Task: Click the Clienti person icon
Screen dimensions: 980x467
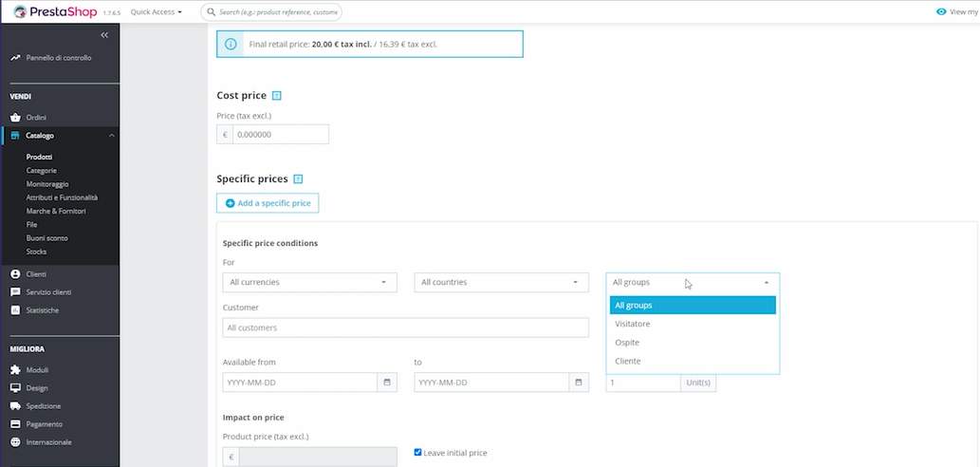Action: (x=15, y=273)
